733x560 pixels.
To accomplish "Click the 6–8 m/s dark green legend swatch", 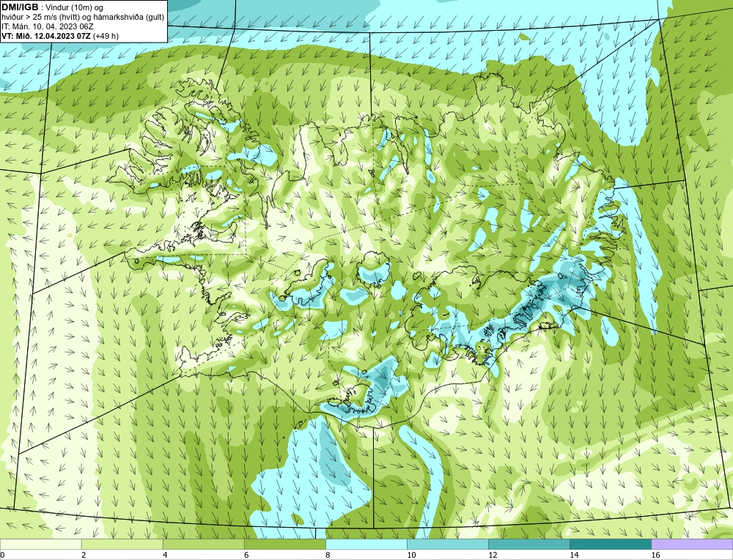I will pyautogui.click(x=284, y=544).
